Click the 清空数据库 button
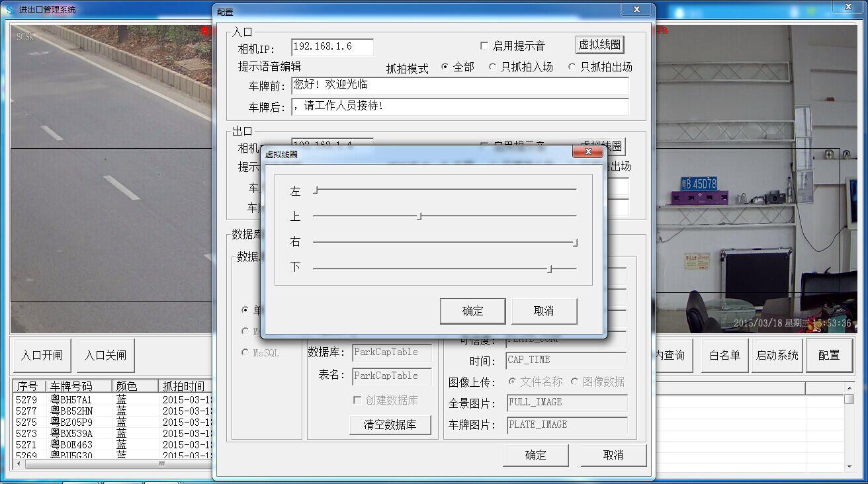The width and height of the screenshot is (868, 484). click(390, 424)
